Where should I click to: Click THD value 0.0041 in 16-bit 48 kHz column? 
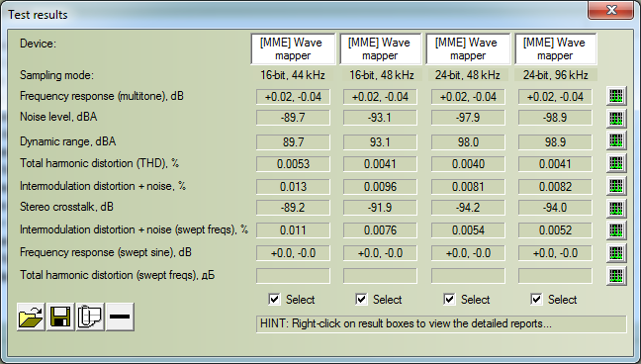[380, 164]
